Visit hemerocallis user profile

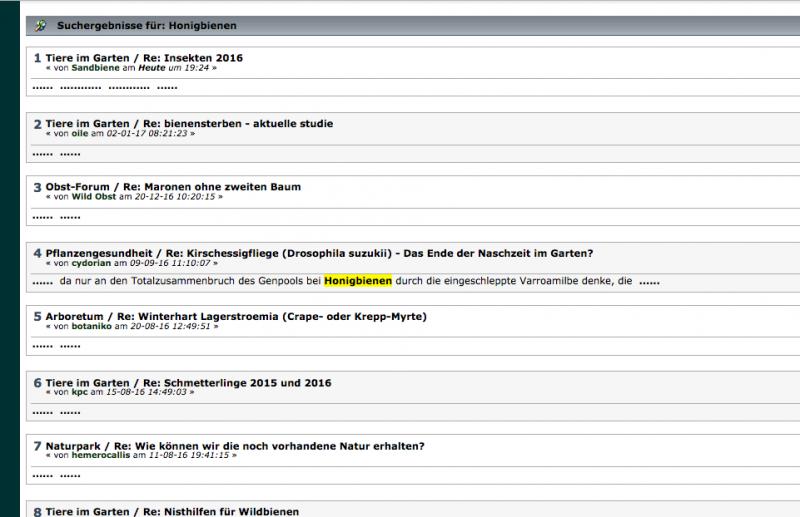click(x=103, y=455)
